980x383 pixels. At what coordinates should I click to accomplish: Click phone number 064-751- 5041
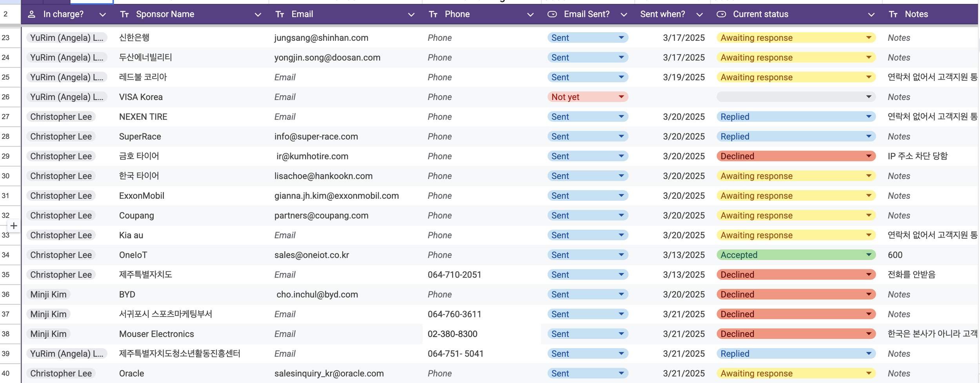456,354
